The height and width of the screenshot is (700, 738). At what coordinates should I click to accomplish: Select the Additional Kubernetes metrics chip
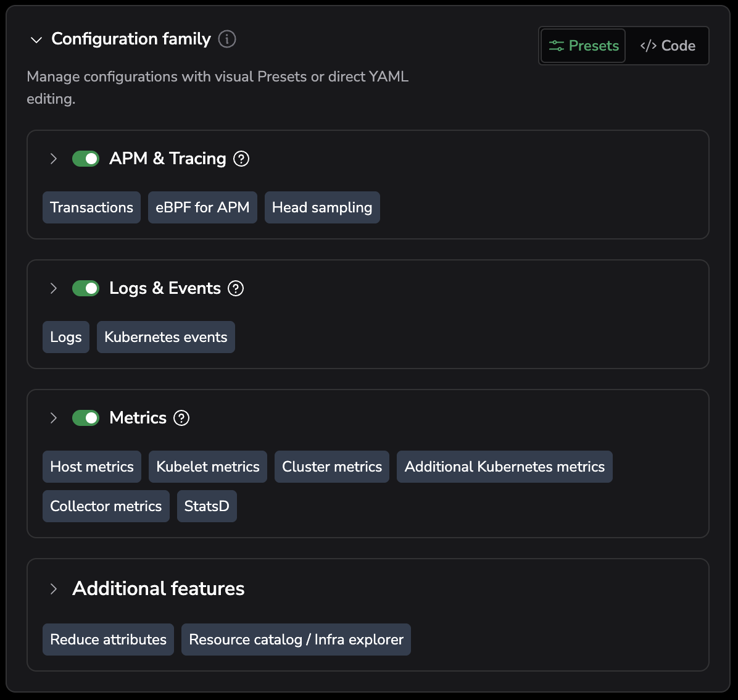[504, 467]
